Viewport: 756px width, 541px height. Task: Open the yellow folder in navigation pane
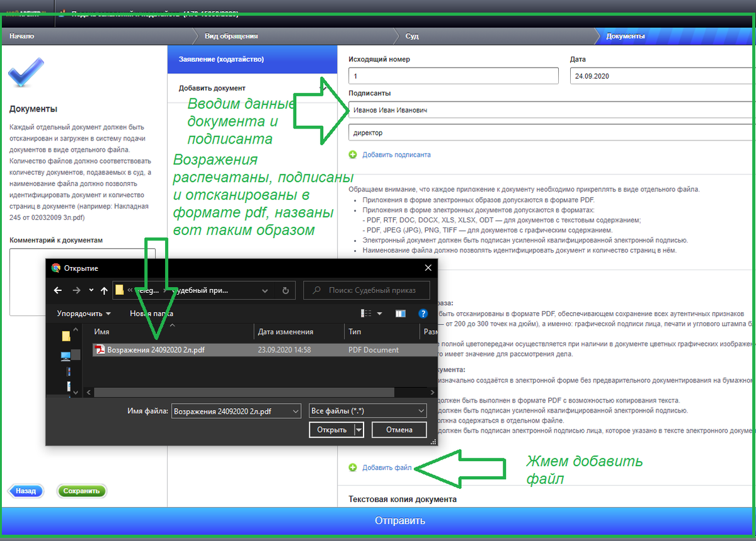pyautogui.click(x=66, y=336)
